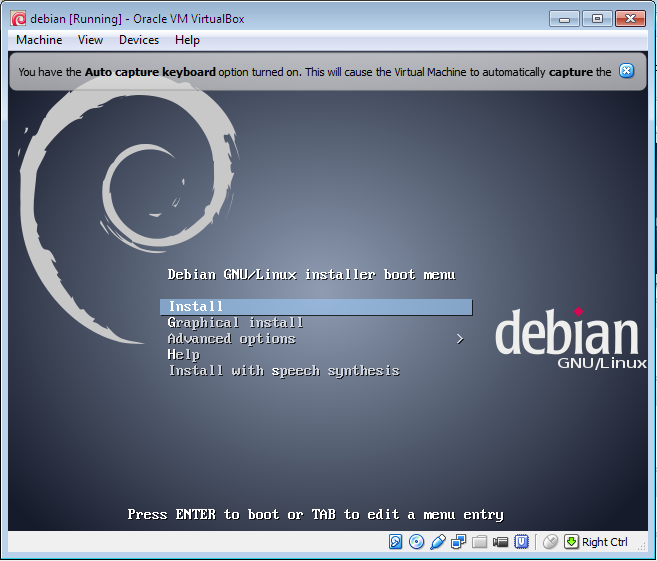Screen dimensions: 657x561
Task: Open the USB devices indicator
Action: pyautogui.click(x=437, y=542)
